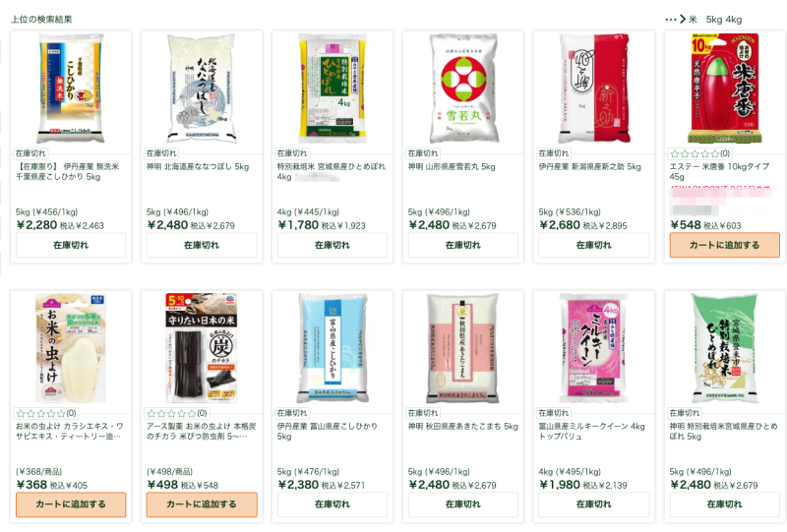Add エステー 米唐番 10kg to cart
Screen dimensions: 787x532
[724, 245]
